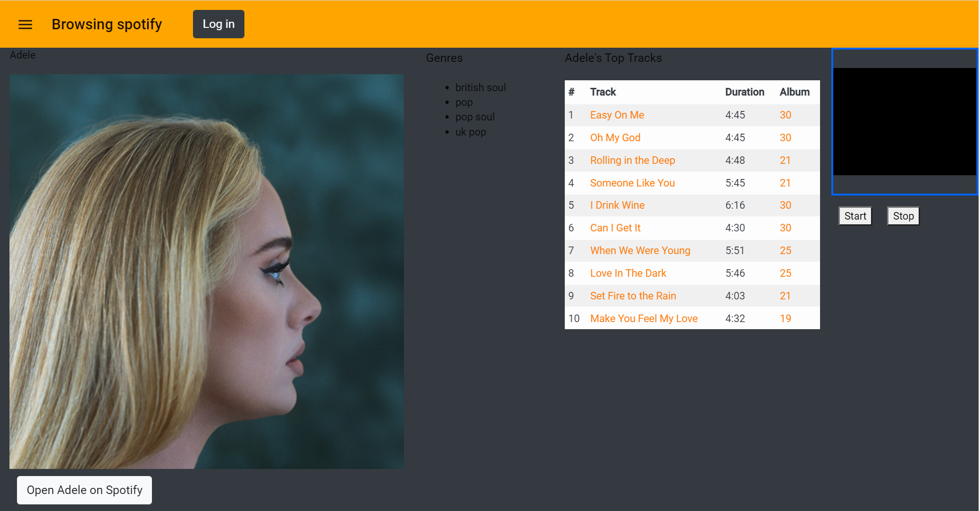Select the track Oh My God
Image resolution: width=980 pixels, height=511 pixels.
[x=615, y=137]
